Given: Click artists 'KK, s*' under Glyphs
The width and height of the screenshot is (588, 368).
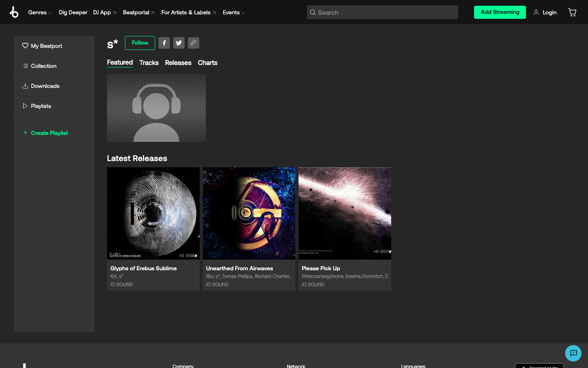Looking at the screenshot, I should point(117,276).
